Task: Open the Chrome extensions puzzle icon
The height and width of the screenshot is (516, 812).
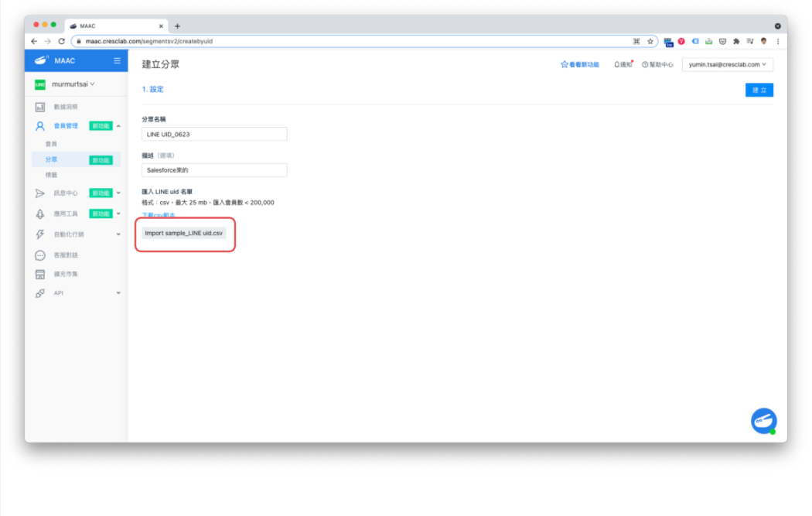Action: (x=736, y=41)
